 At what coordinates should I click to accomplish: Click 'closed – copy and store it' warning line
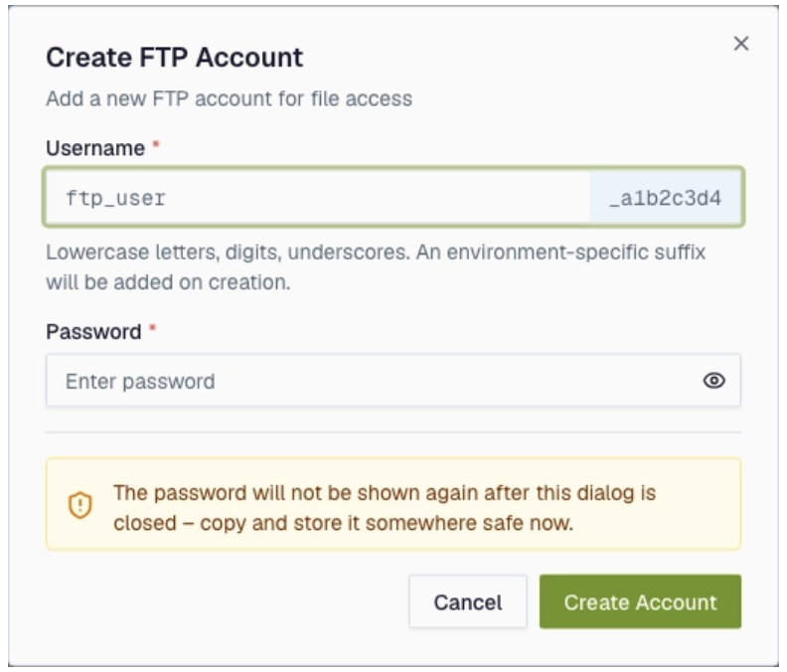pos(343,523)
